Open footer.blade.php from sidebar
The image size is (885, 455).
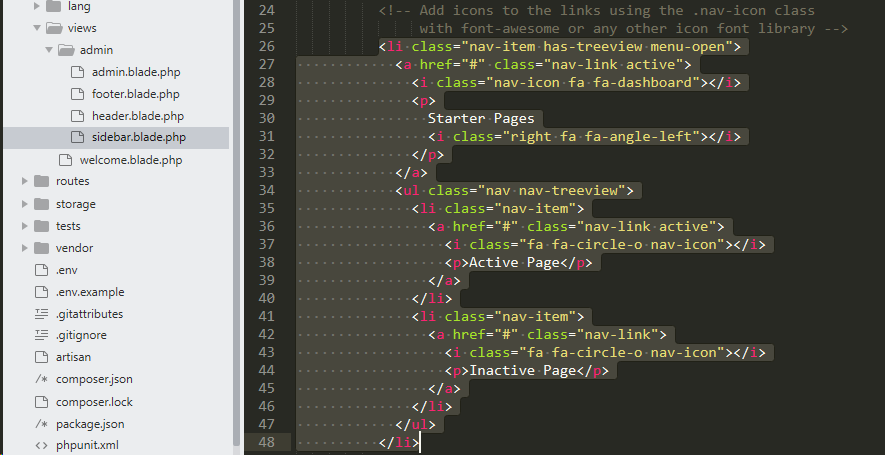[135, 94]
